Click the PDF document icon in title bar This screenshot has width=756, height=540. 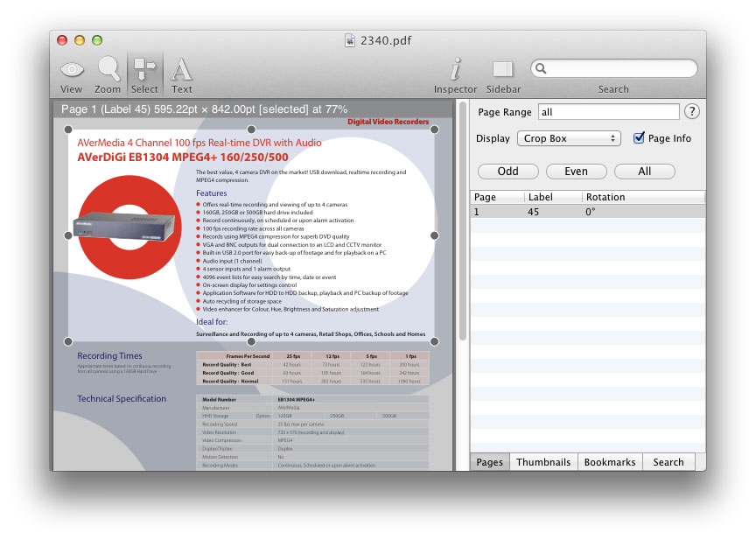pyautogui.click(x=350, y=40)
